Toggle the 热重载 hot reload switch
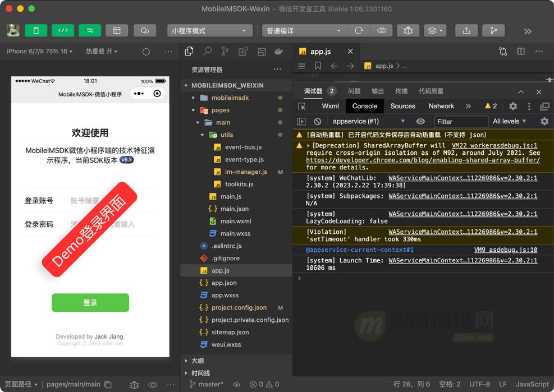 tap(101, 51)
